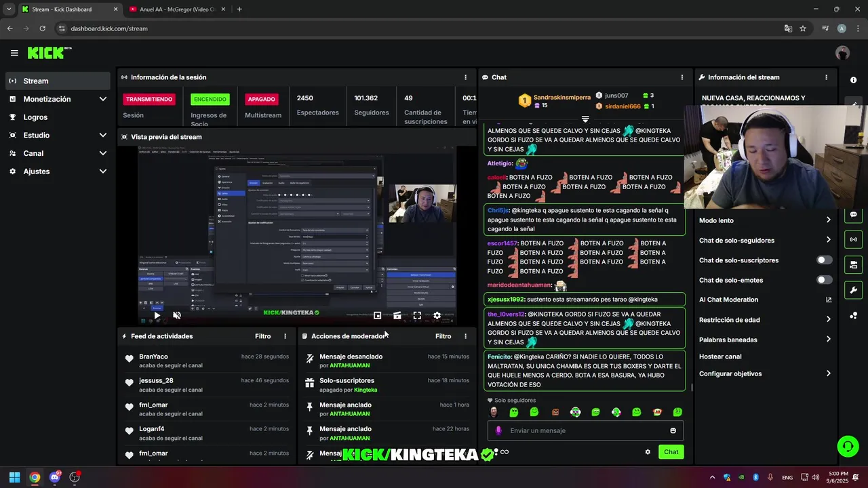This screenshot has height=488, width=868.
Task: Open Acciones de moderador options menu
Action: (x=465, y=336)
